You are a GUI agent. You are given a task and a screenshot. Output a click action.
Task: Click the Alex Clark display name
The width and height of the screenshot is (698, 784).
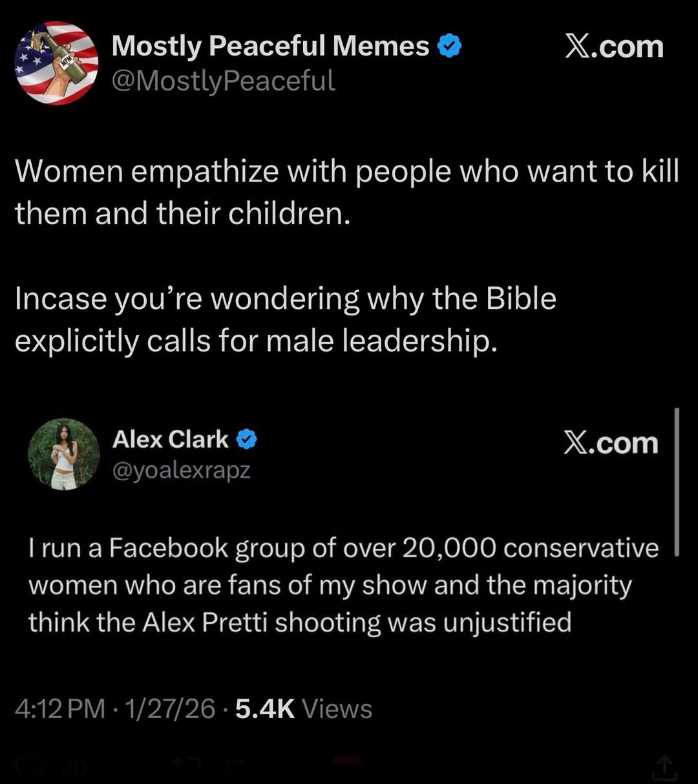click(170, 440)
